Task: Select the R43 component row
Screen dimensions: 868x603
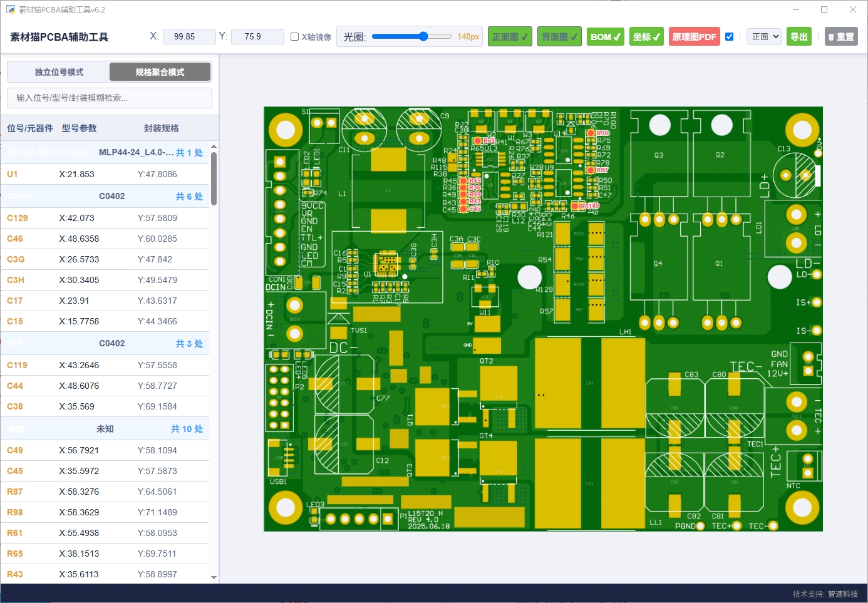Action: point(105,575)
